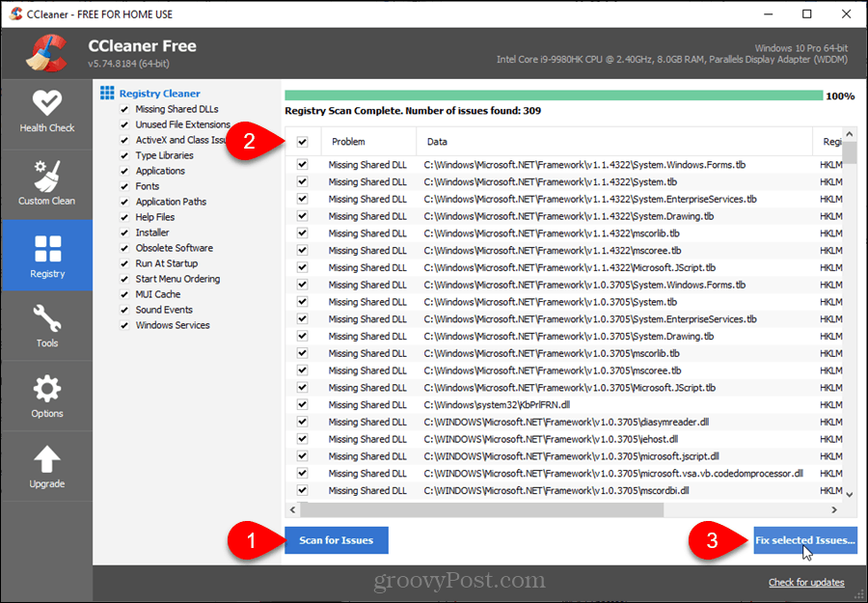Uncheck Obsolete Software category
The width and height of the screenshot is (868, 603).
click(124, 248)
